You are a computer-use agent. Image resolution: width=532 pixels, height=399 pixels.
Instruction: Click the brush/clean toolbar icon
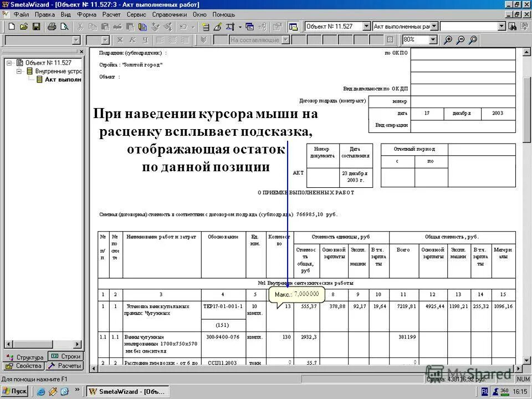[218, 27]
